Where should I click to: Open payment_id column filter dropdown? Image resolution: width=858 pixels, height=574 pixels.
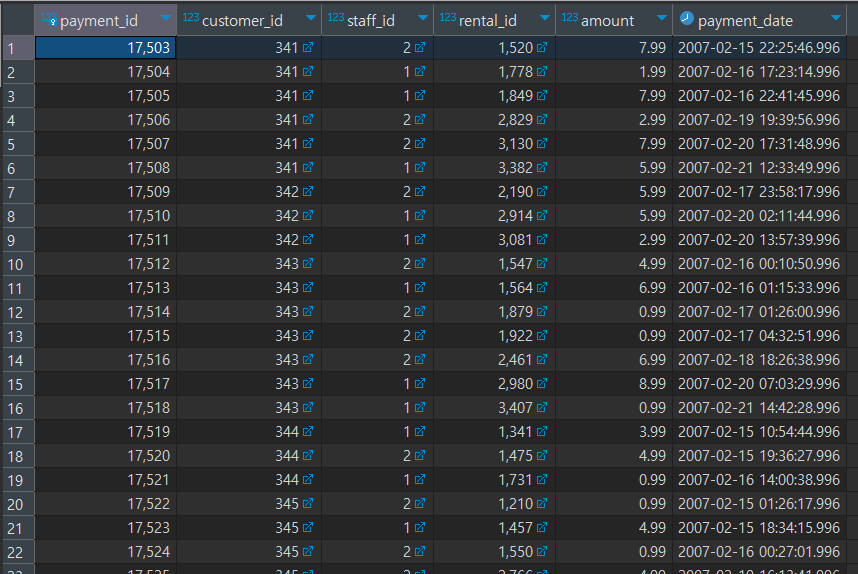click(166, 18)
